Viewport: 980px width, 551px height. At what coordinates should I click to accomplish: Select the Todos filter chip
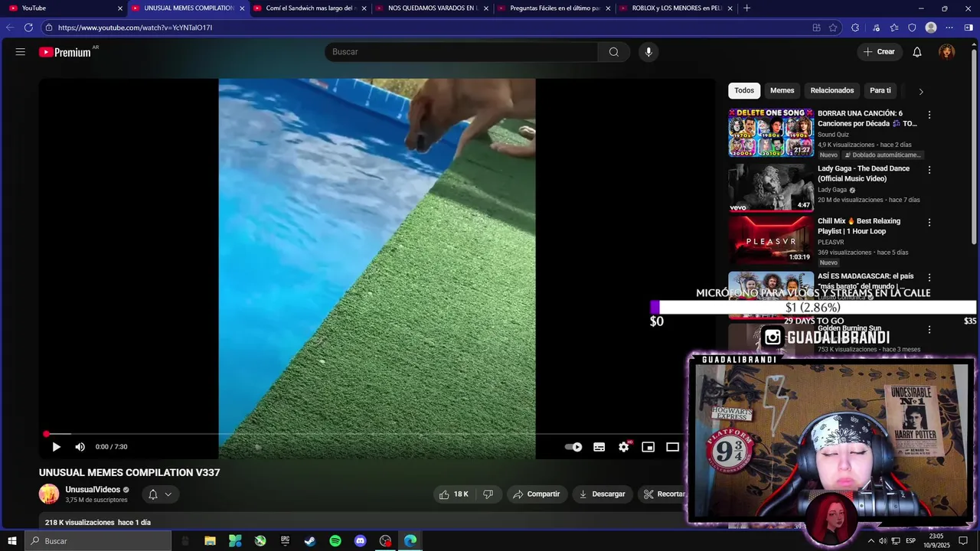pyautogui.click(x=744, y=90)
